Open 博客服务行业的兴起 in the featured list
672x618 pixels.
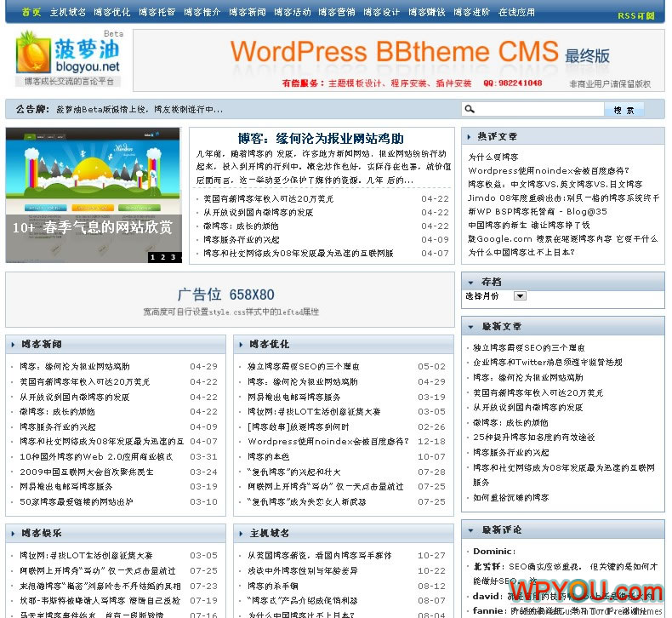(242, 240)
